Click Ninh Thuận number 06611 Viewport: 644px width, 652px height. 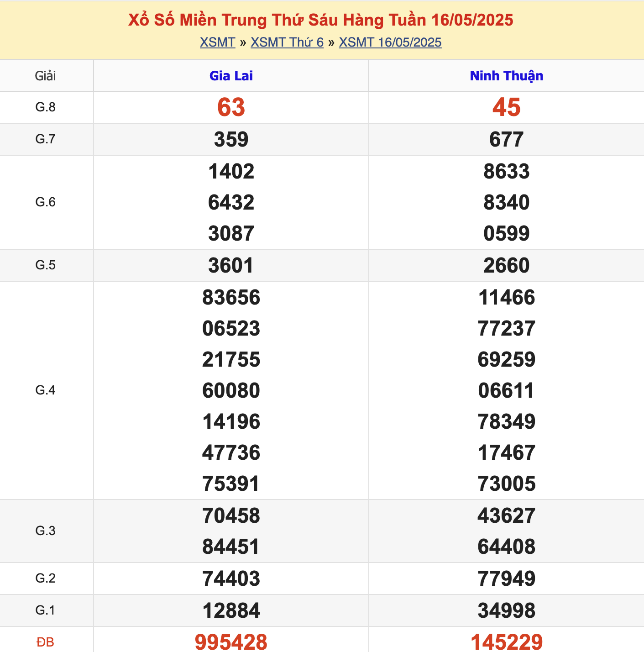[x=507, y=390]
